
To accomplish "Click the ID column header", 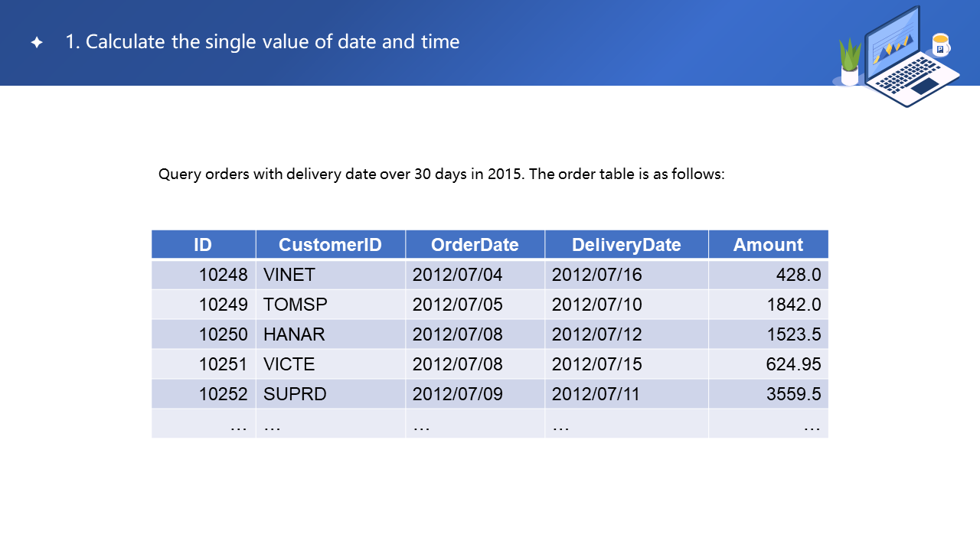I will coord(203,245).
